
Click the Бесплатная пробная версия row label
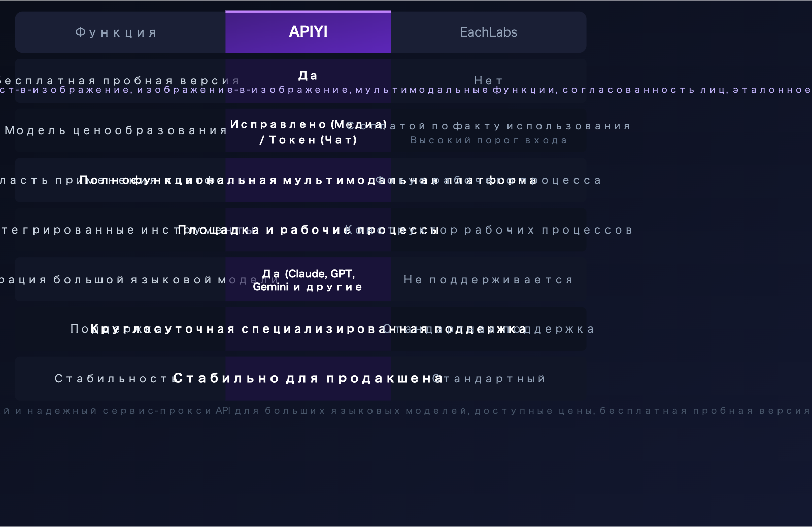point(117,80)
